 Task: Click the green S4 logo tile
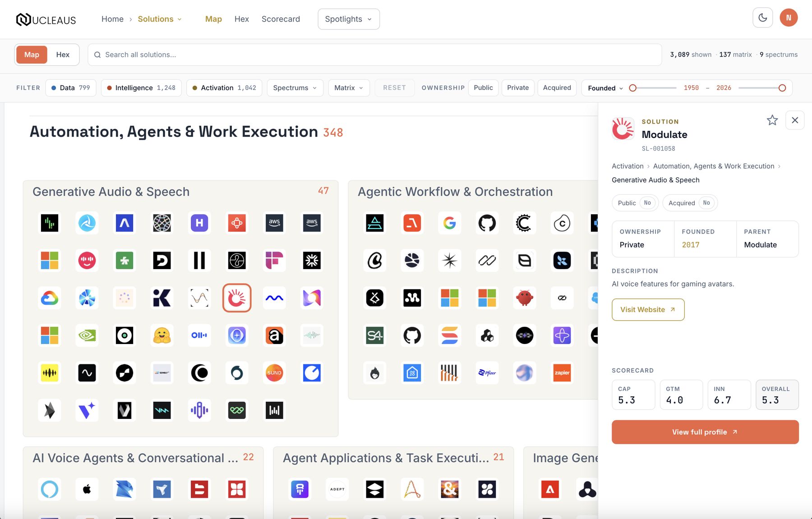click(x=375, y=335)
